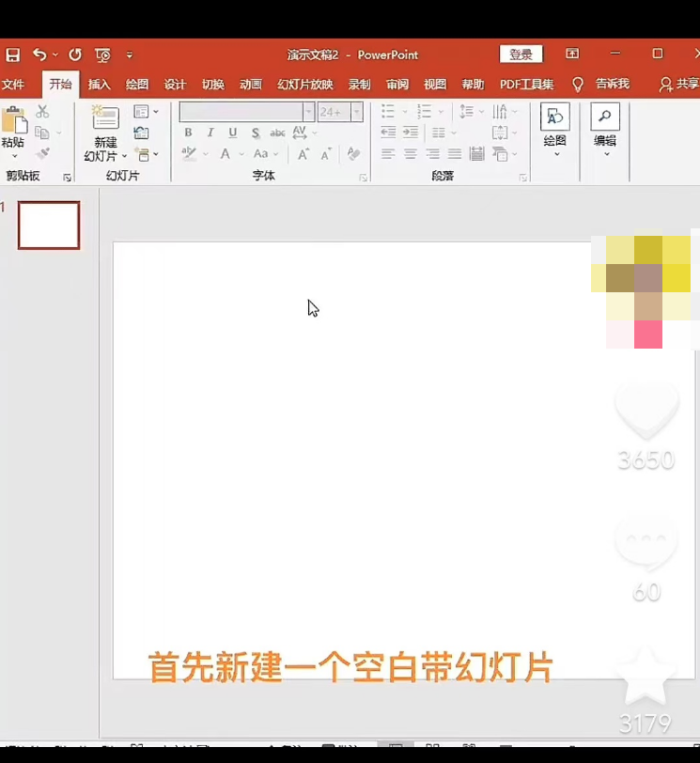Open the font size dropdown arrow
This screenshot has width=700, height=763.
coord(356,112)
